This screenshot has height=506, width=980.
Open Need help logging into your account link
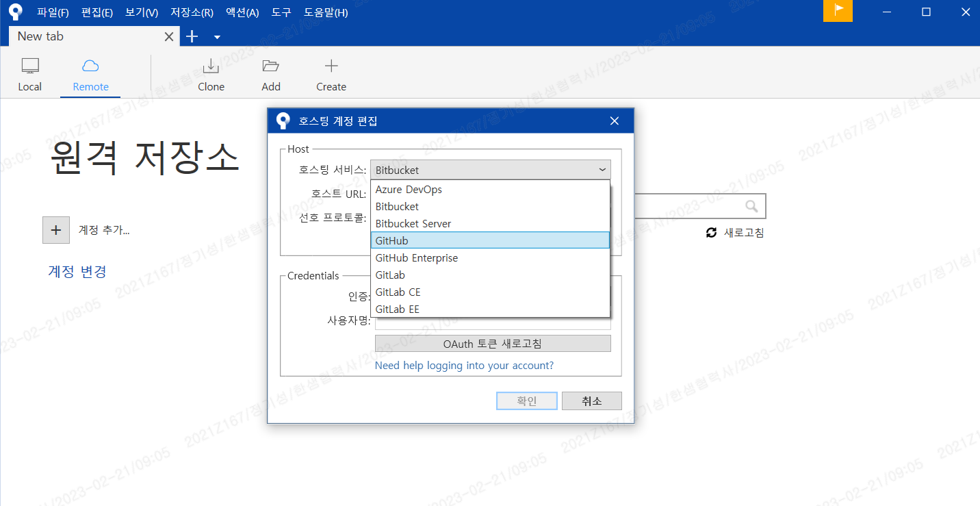[x=464, y=366]
